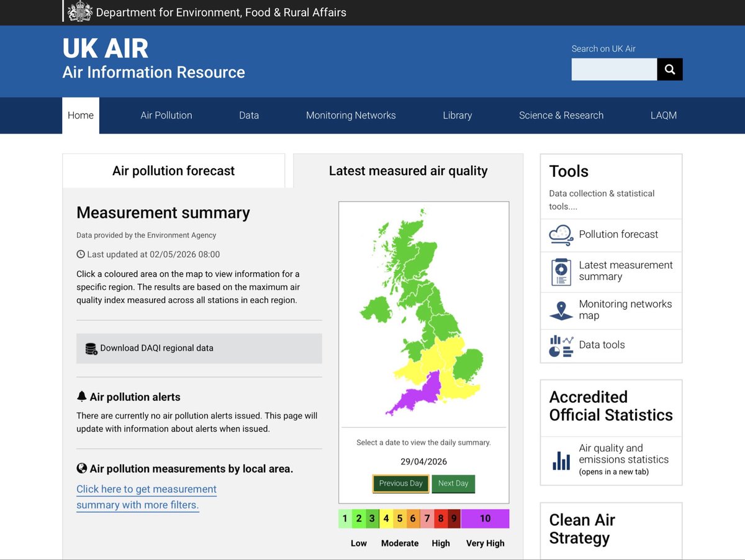Click the Measurement summary heading
Screen dimensions: 745x560
(163, 213)
